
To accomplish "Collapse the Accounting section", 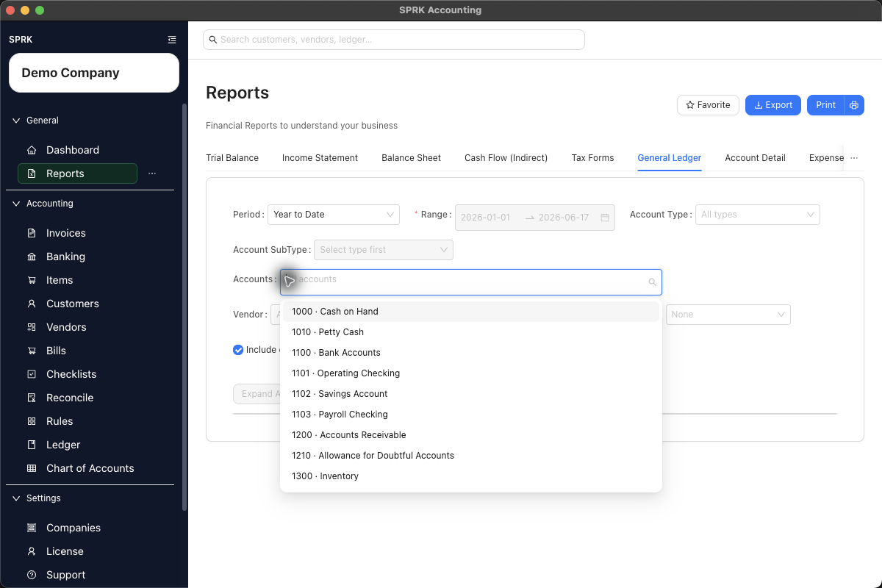I will [16, 204].
